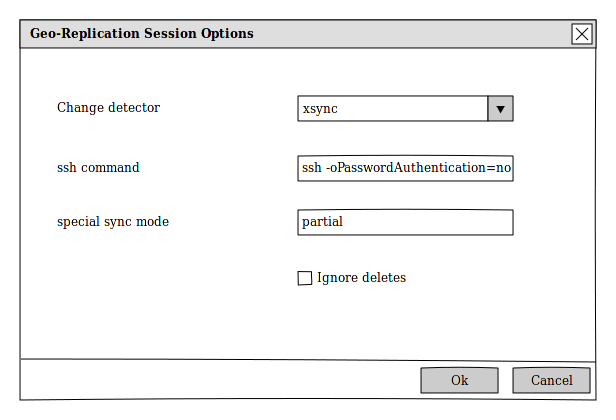Click the X icon in the title bar
Viewport: 616px width, 420px height.
click(582, 34)
